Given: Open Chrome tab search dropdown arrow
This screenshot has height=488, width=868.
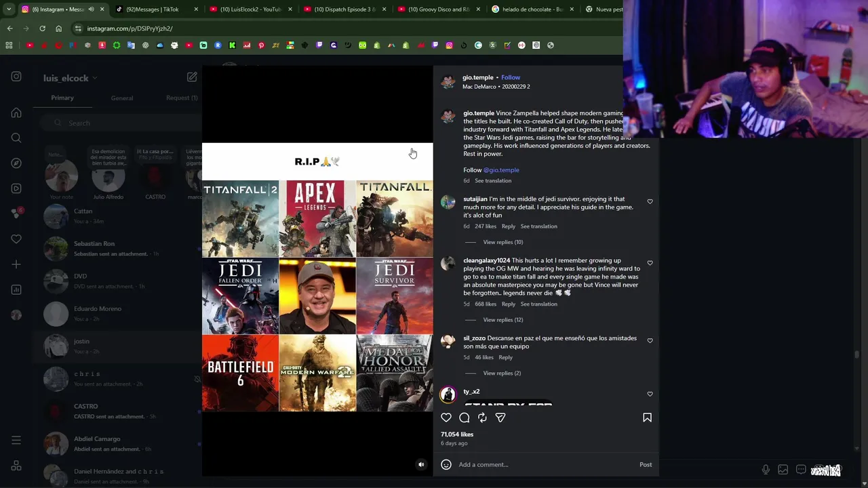Looking at the screenshot, I should pos(9,9).
